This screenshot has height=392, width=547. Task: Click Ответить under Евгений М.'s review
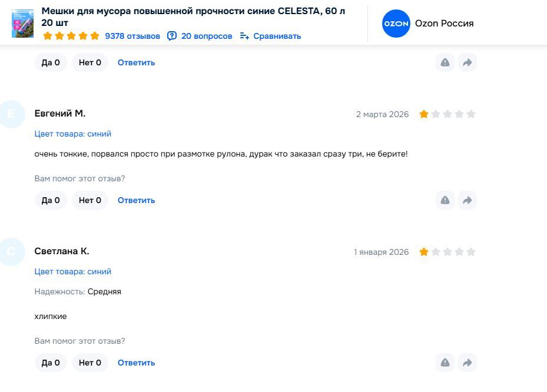click(x=136, y=200)
